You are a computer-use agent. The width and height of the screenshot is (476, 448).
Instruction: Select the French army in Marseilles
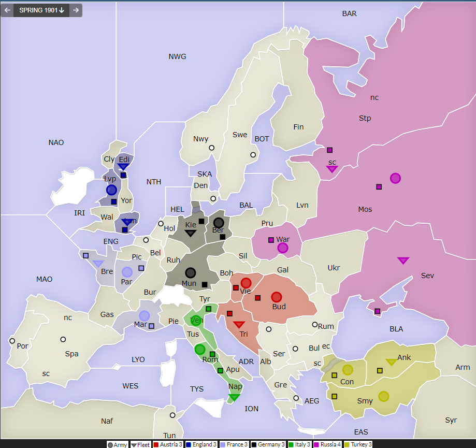[144, 315]
